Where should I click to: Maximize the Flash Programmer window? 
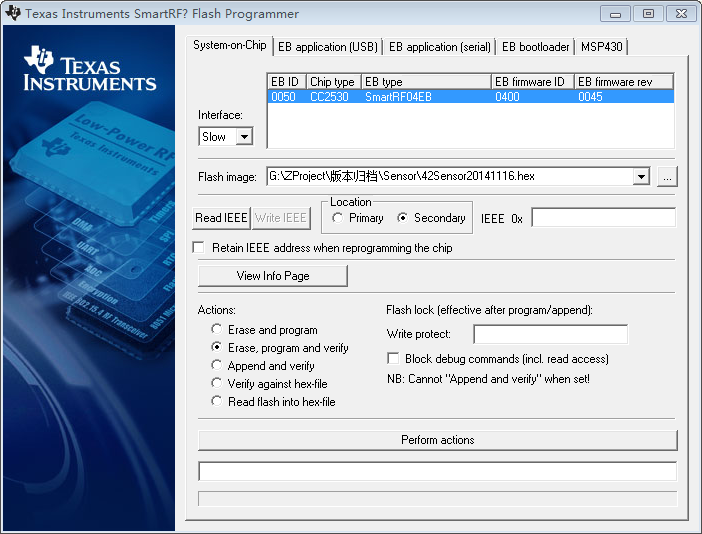tap(648, 14)
